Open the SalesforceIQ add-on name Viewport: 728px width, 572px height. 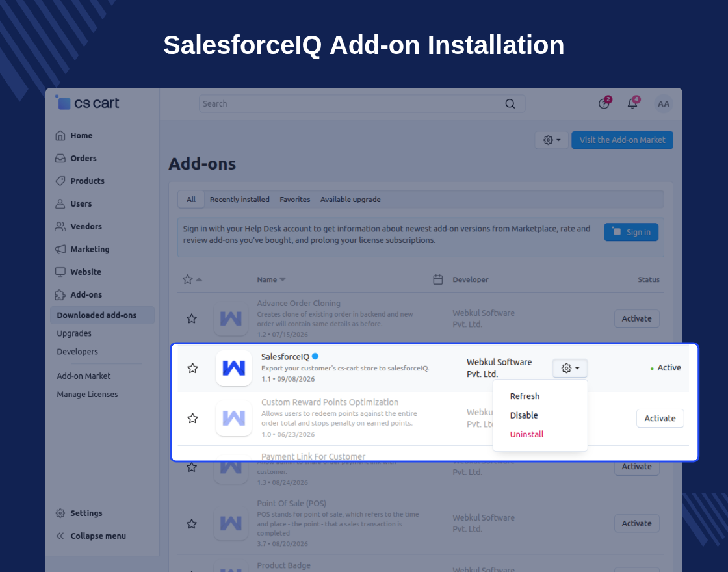pos(285,357)
